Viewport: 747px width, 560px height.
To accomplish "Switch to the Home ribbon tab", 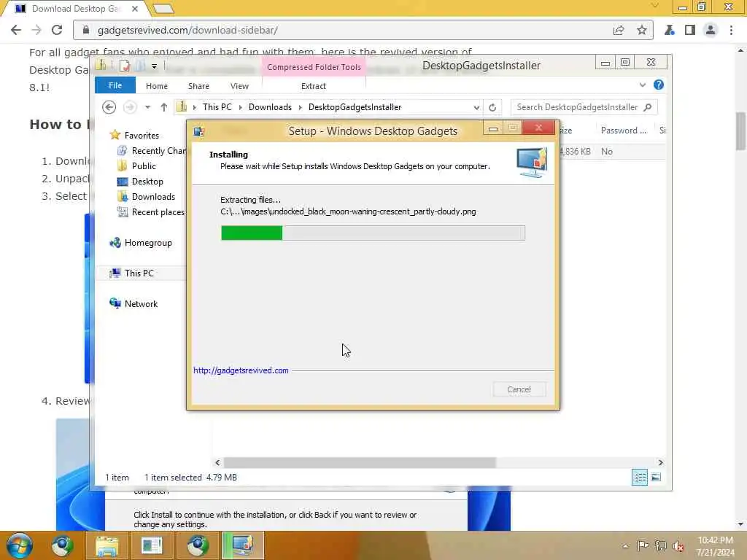I will tap(157, 86).
